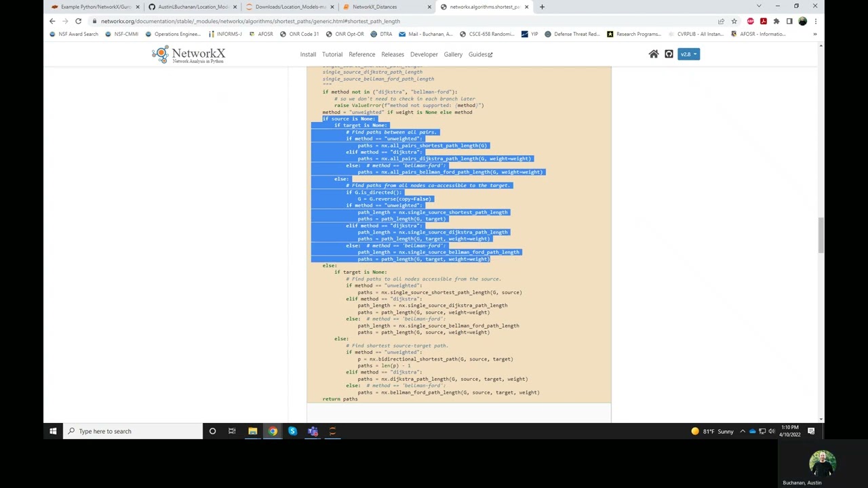Click the Chrome icon in the taskbar

click(273, 431)
